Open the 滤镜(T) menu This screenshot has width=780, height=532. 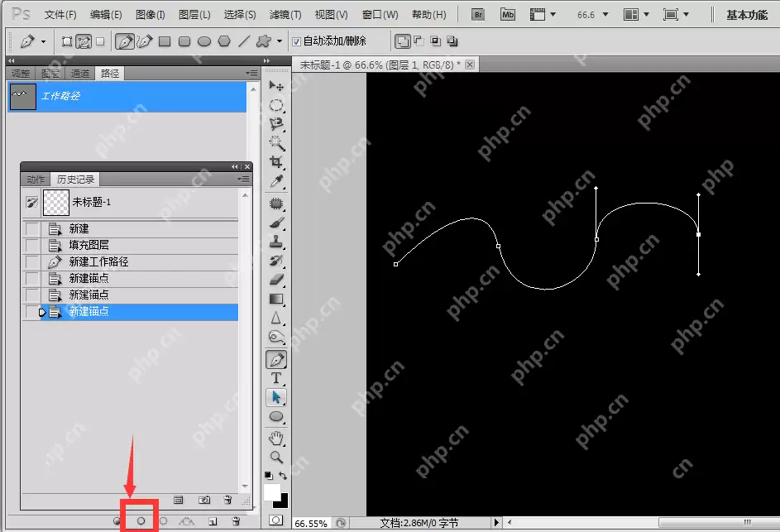point(285,15)
